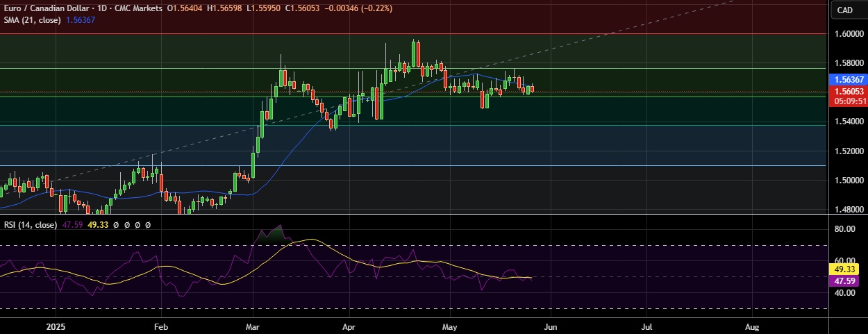This screenshot has width=868, height=334.
Task: Click the 1.58000 price axis label
Action: coord(849,63)
